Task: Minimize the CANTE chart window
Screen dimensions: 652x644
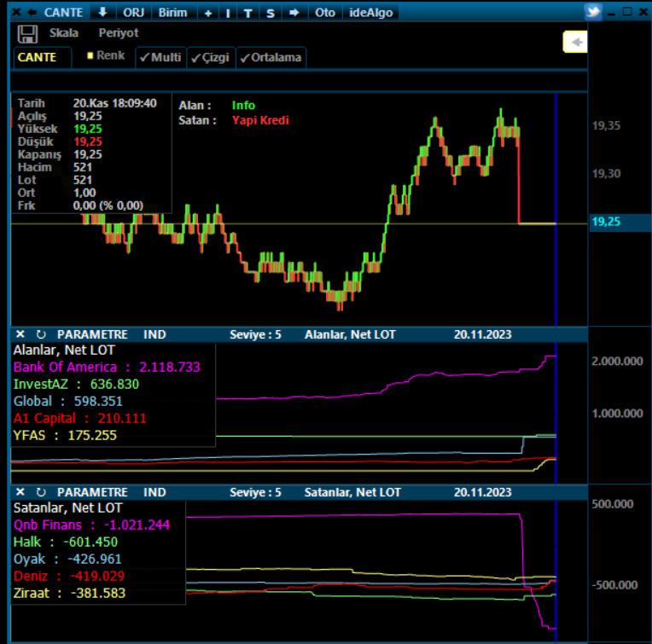Action: click(611, 13)
